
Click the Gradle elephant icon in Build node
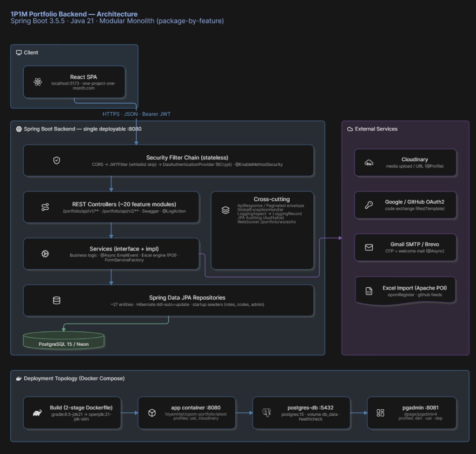point(37,413)
